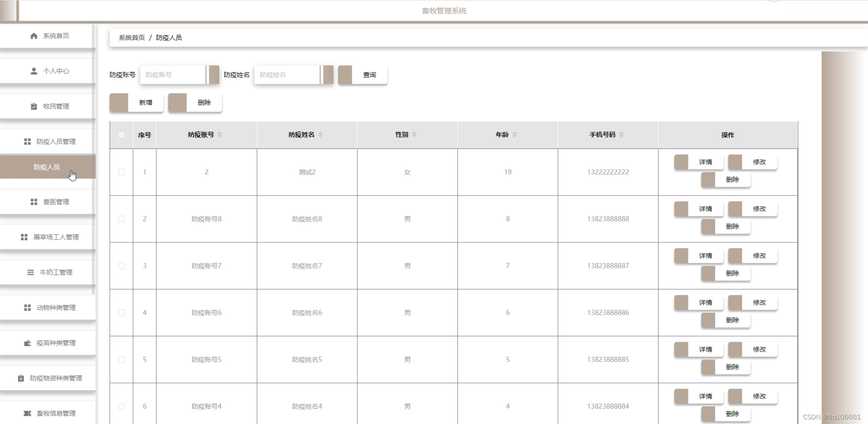Click phone number 13823888887

(x=608, y=266)
